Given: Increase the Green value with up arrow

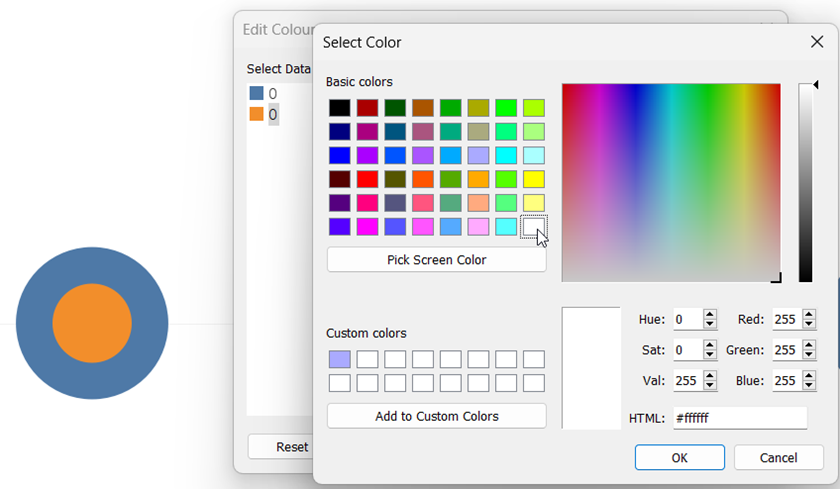Looking at the screenshot, I should point(809,345).
